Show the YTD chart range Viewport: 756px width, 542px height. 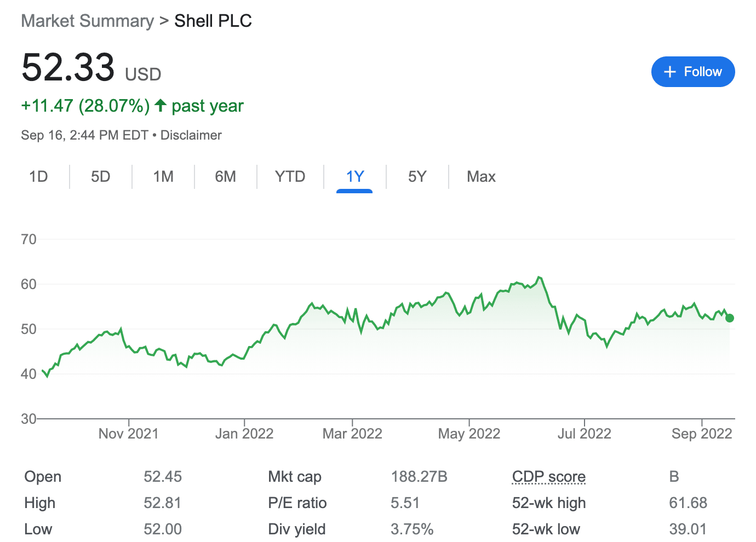(290, 176)
